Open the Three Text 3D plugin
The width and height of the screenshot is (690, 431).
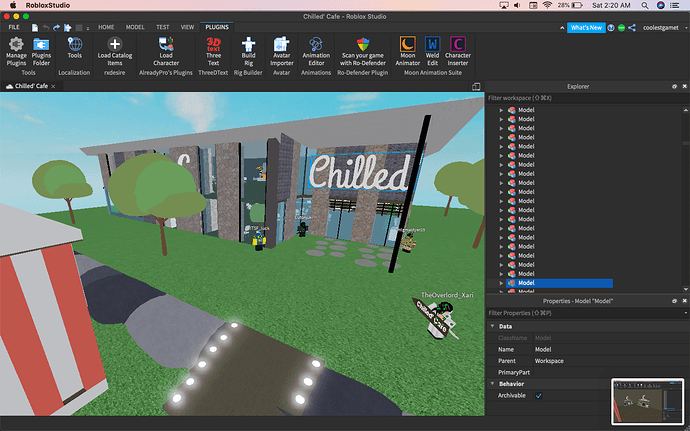click(x=213, y=52)
